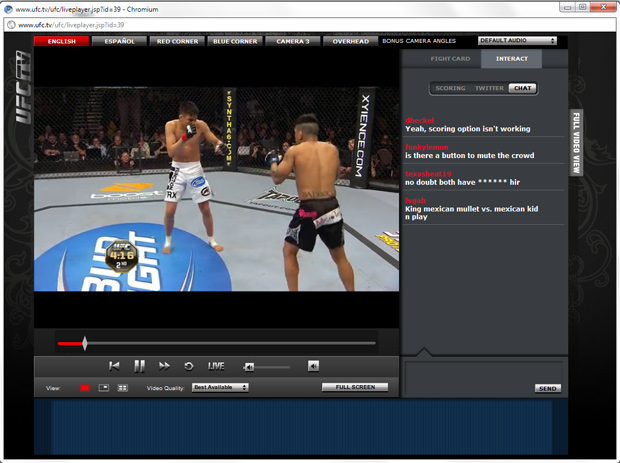The height and width of the screenshot is (463, 620).
Task: Open the Twitter sub-tab
Action: pos(489,88)
